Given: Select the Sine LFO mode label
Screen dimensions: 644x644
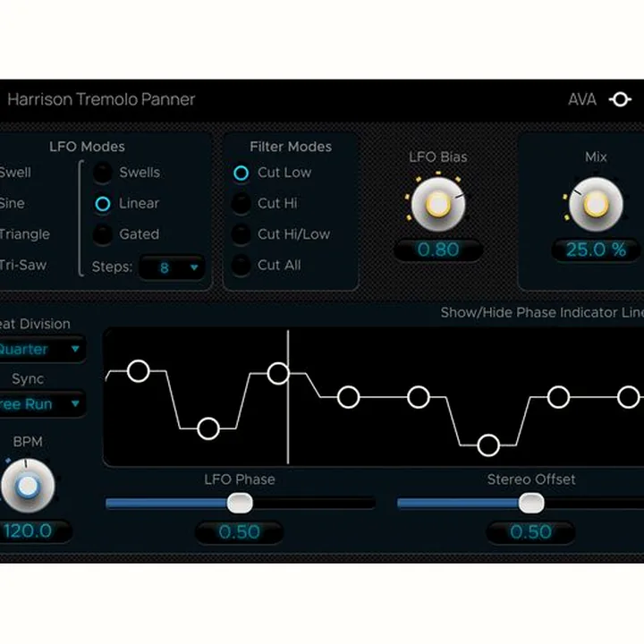Looking at the screenshot, I should (x=13, y=204).
